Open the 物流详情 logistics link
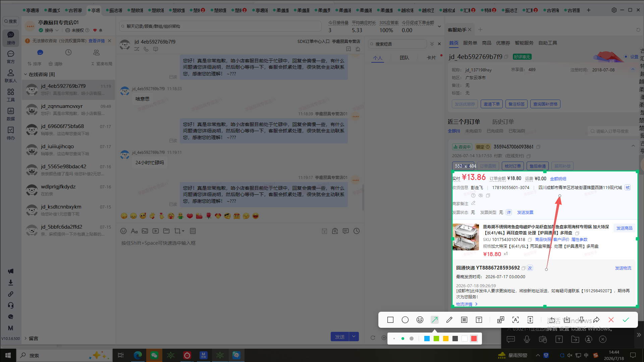644x362 pixels. click(x=467, y=304)
